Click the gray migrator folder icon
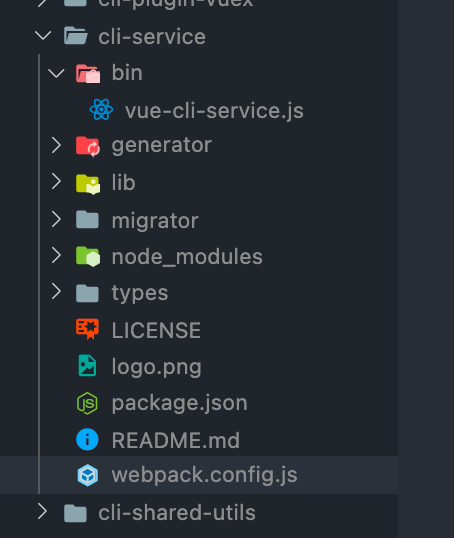Viewport: 454px width, 538px height. (x=87, y=220)
